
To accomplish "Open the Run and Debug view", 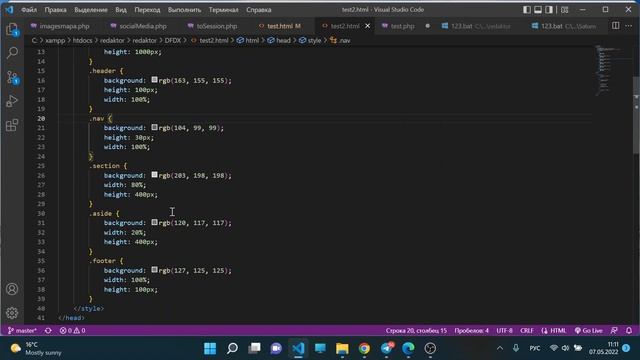I will (12, 101).
